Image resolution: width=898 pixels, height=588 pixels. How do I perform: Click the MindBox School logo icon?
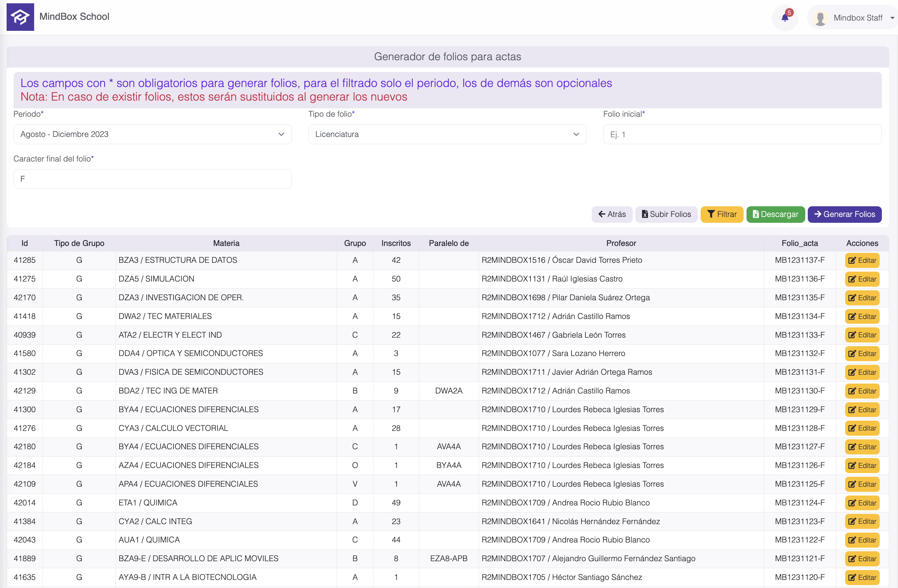coord(20,17)
